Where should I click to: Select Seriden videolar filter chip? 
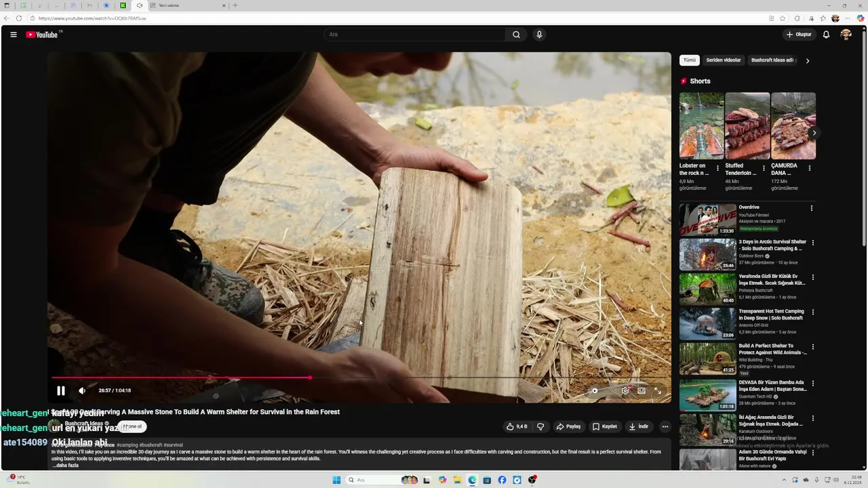724,60
